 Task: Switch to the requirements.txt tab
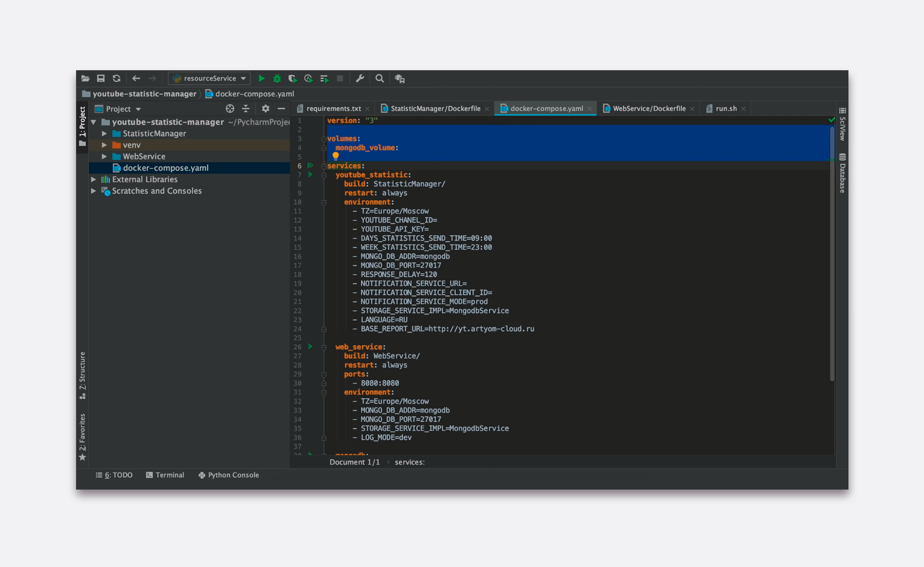click(333, 109)
